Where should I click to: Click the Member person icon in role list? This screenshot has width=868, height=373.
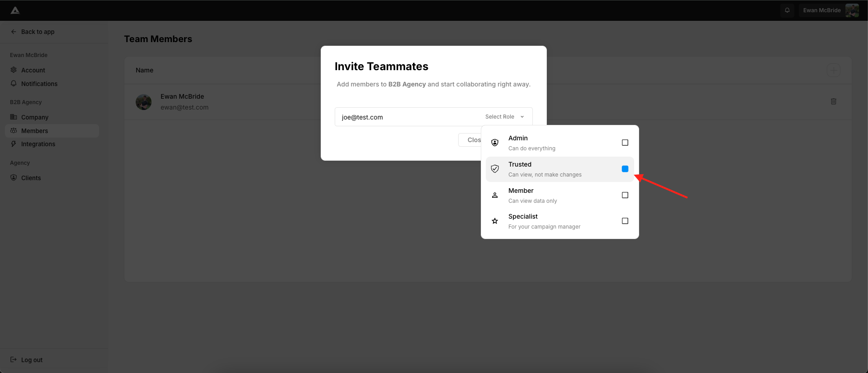(x=495, y=195)
